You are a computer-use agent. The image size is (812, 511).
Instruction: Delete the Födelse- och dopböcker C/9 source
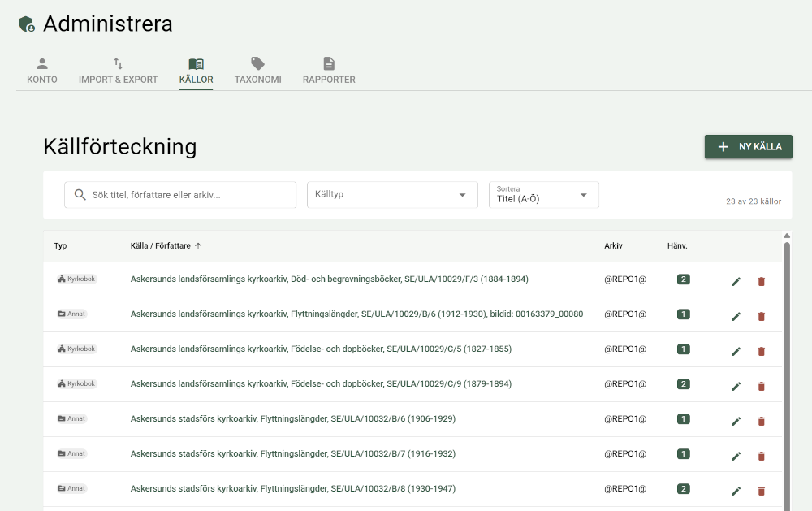(x=762, y=386)
